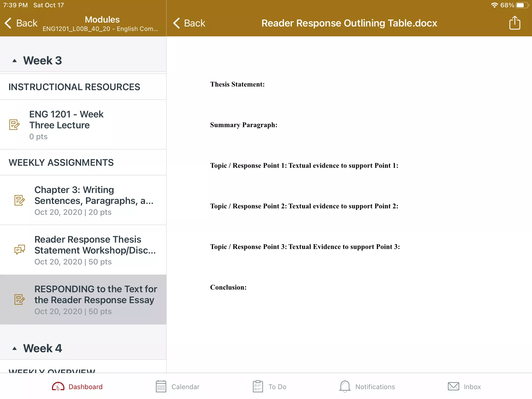Screen dimensions: 532x399
Task: Click the Summary Paragraph heading
Action: 244,125
